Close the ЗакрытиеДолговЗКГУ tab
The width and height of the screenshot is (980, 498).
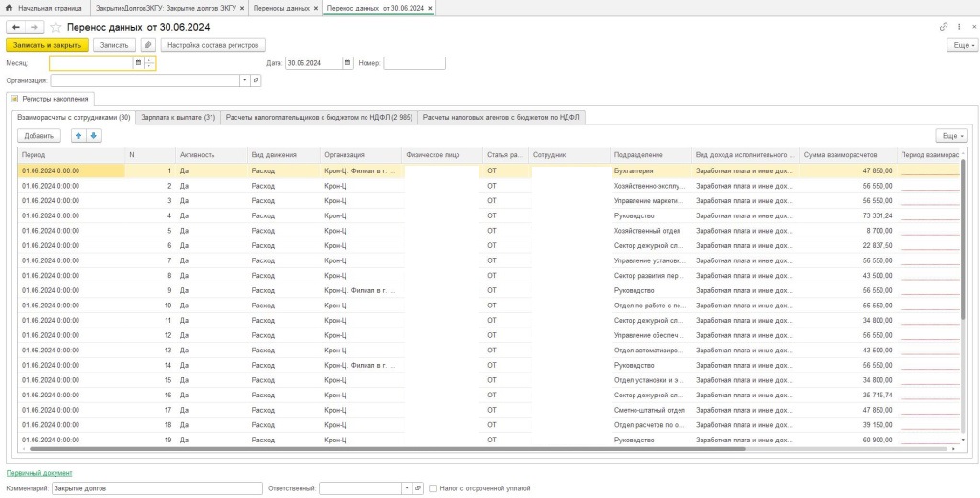pyautogui.click(x=242, y=8)
